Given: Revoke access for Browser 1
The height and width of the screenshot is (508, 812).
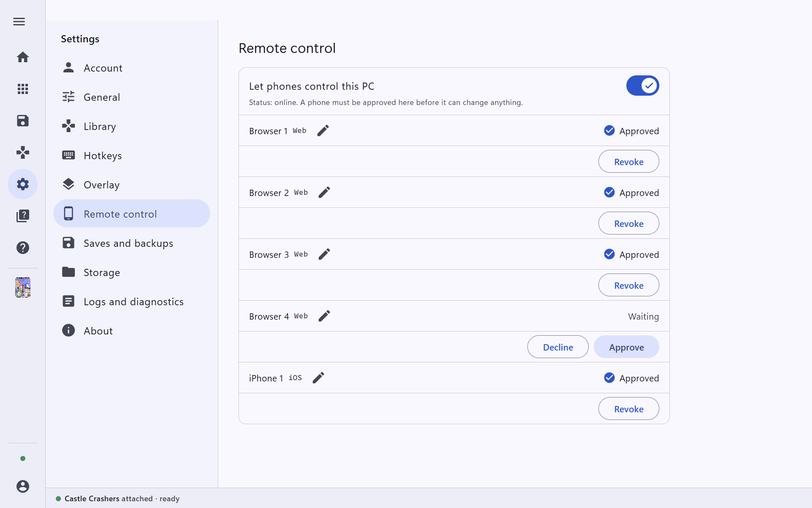Looking at the screenshot, I should 628,162.
